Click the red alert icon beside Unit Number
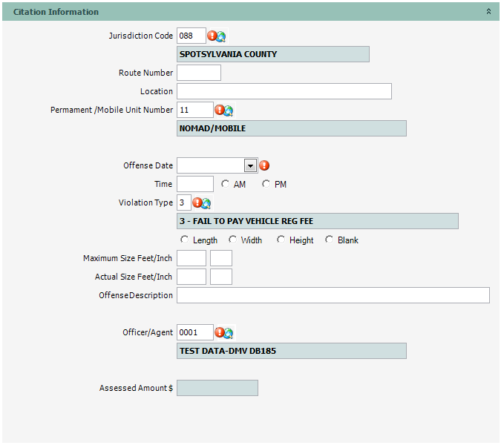The height and width of the screenshot is (448, 504). (220, 110)
